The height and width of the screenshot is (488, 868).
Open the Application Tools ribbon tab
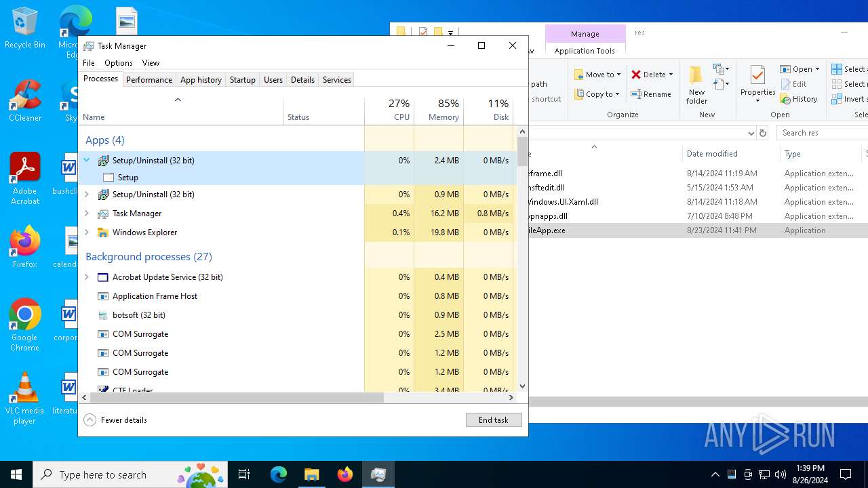pos(585,51)
